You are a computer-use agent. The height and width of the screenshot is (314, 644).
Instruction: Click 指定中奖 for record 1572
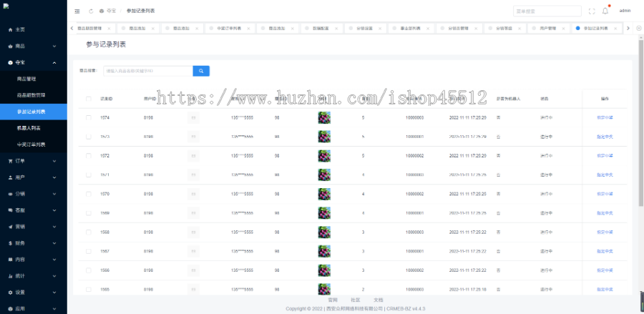coord(605,156)
